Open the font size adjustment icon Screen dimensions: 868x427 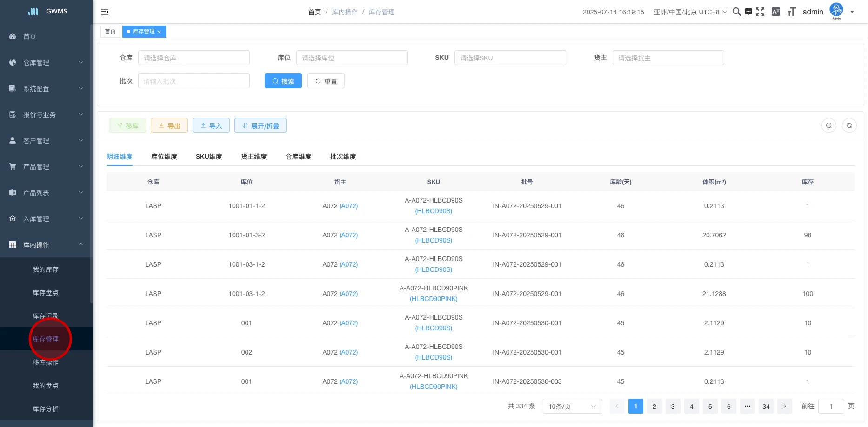[791, 12]
